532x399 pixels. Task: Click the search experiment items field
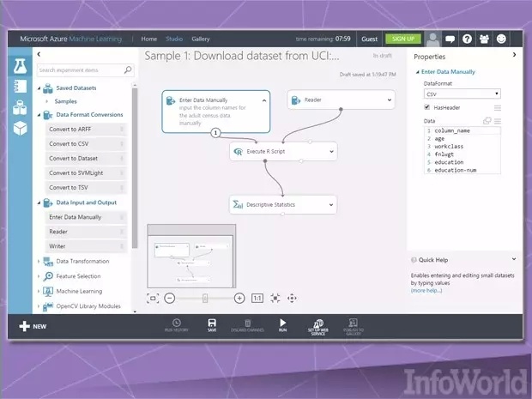[85, 70]
